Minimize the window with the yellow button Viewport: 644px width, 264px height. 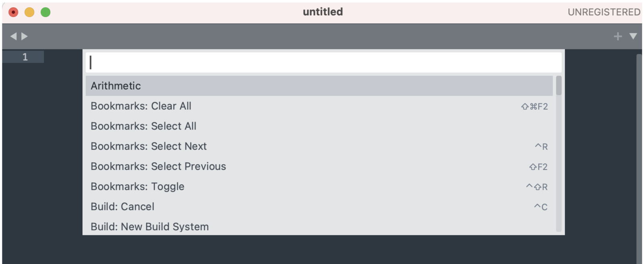(x=29, y=12)
